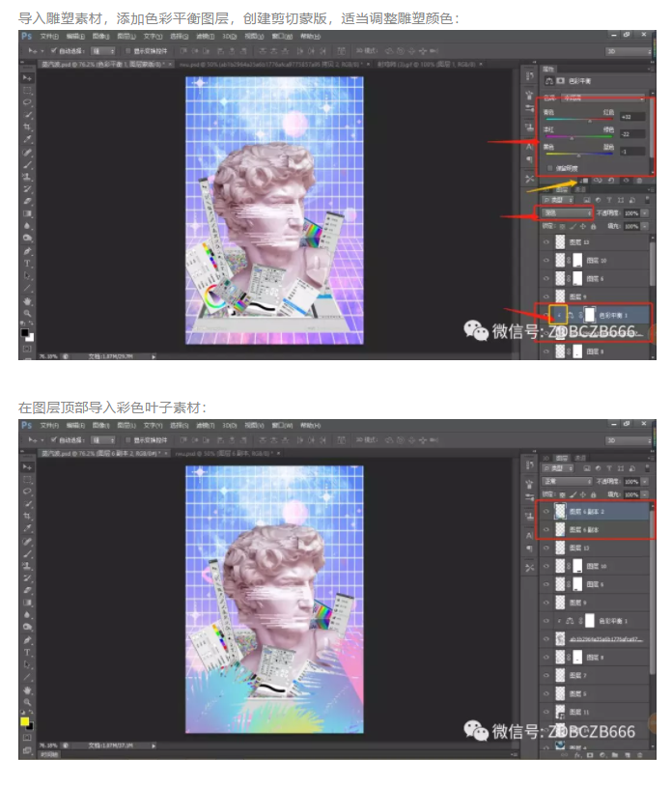Toggle show transform controls checkbox in upper screenshot
Viewport: 672px width, 787px height.
(128, 51)
